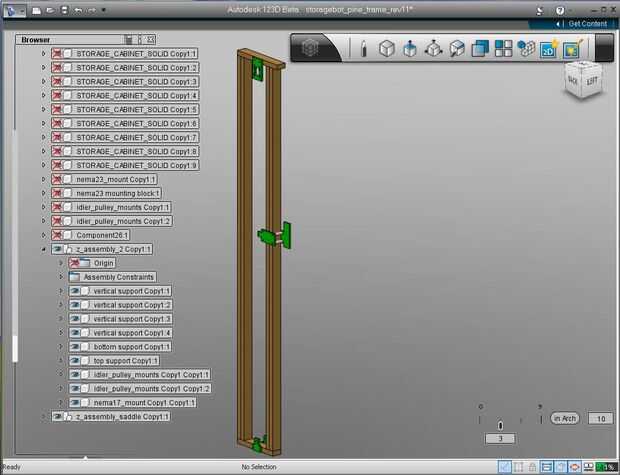Toggle visibility of Origin folder
620x475 pixels.
(74, 263)
